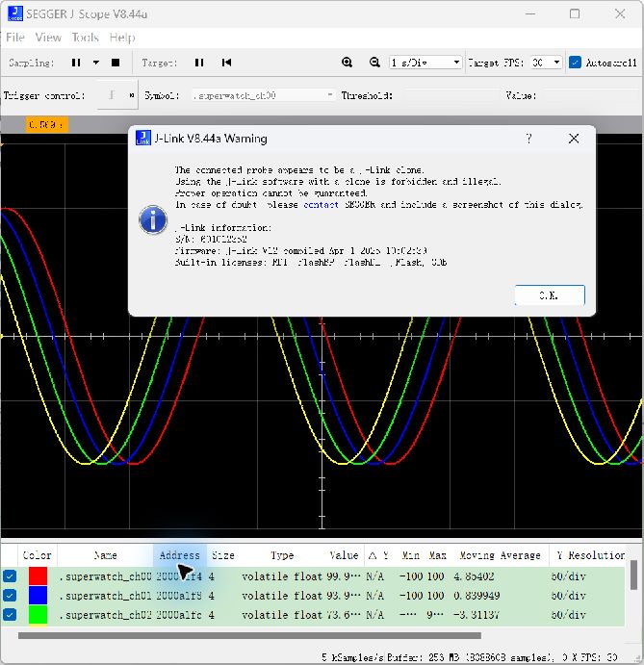The height and width of the screenshot is (665, 644).
Task: Click the J-Scope app icon in title bar
Action: click(x=15, y=13)
